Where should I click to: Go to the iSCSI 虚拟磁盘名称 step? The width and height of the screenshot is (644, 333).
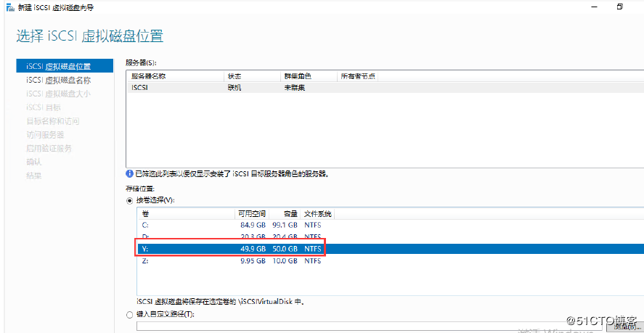[59, 80]
